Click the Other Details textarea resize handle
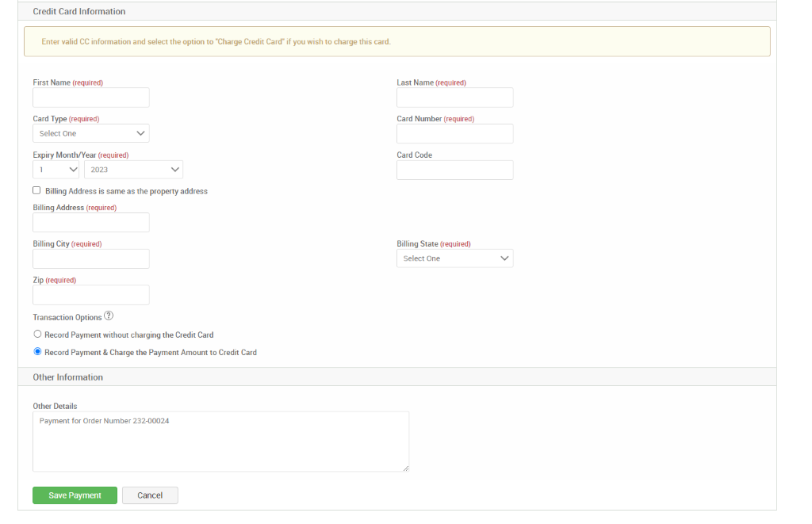 click(405, 468)
